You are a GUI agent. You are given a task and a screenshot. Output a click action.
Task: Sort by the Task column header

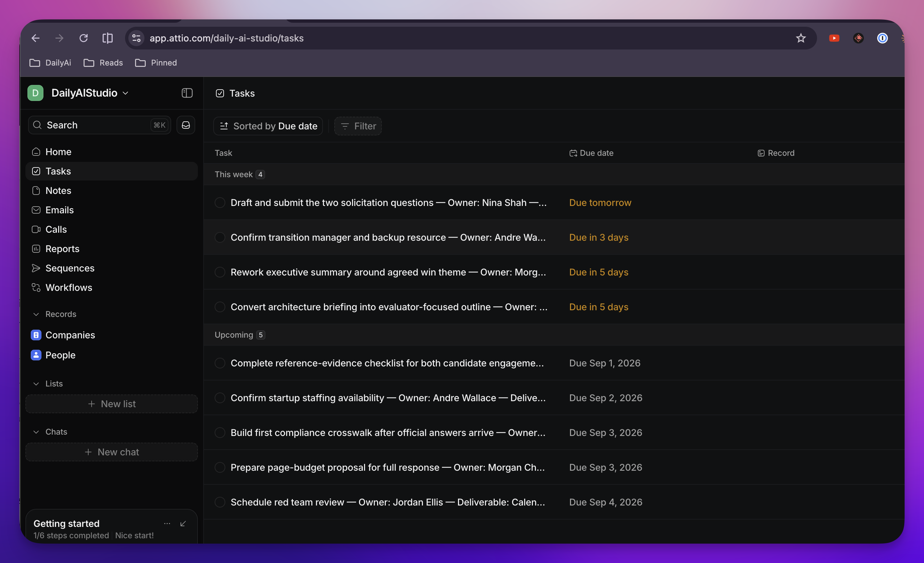pos(224,153)
